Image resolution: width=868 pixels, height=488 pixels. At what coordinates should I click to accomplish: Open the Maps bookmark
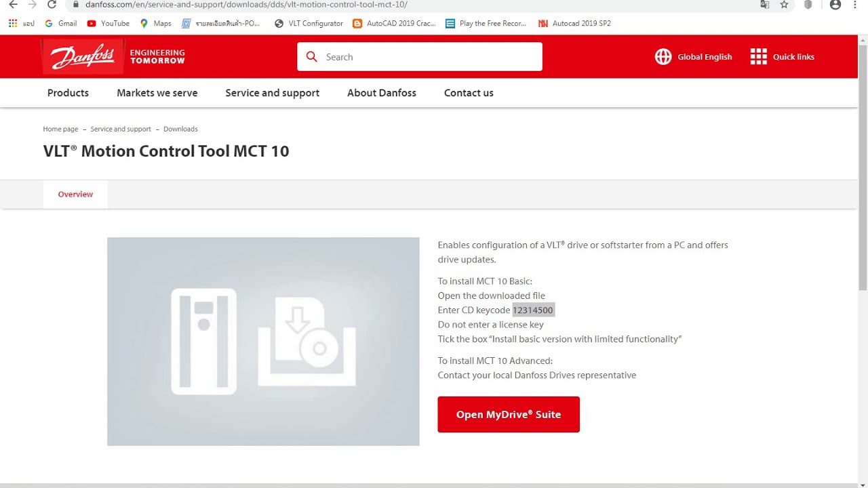(x=155, y=23)
